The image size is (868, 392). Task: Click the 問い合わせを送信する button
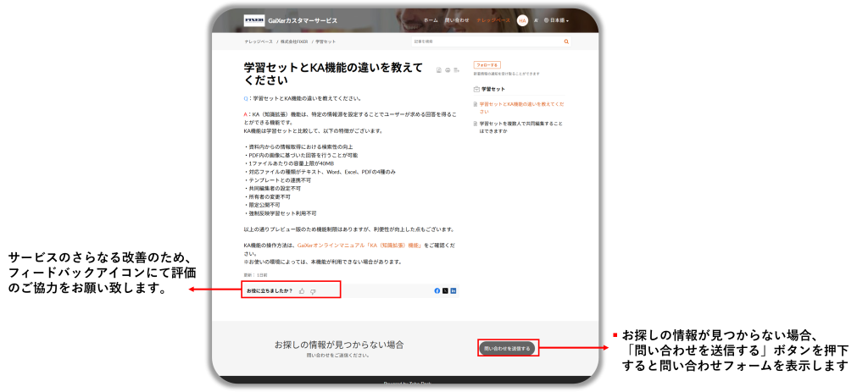coord(507,347)
